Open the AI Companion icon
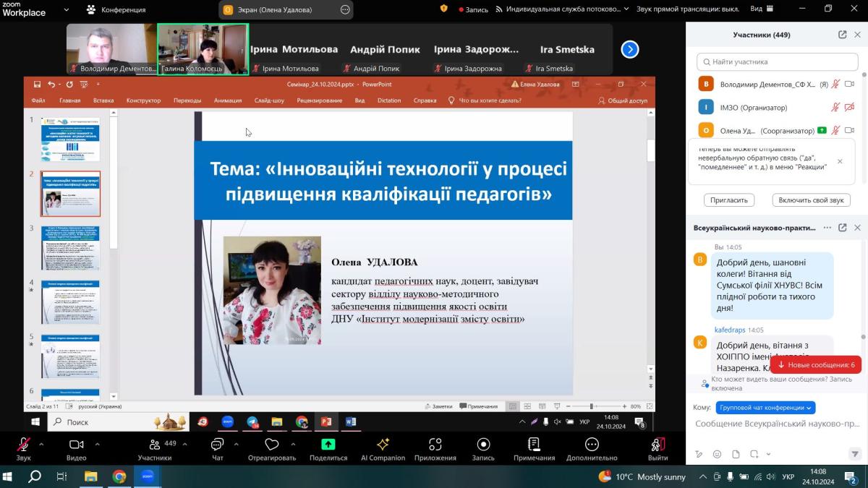Viewport: 868px width, 488px height. pyautogui.click(x=383, y=444)
